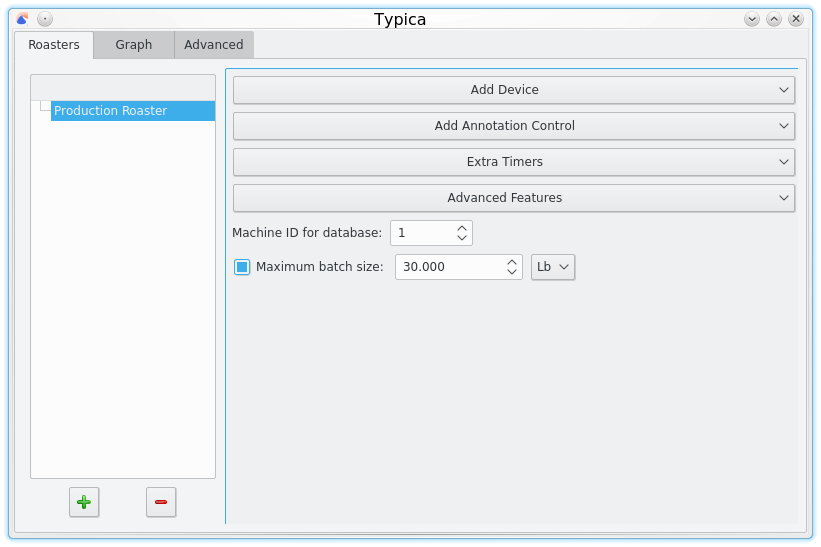Toggle the Maximum batch size checkbox
This screenshot has width=821, height=547.
242,267
